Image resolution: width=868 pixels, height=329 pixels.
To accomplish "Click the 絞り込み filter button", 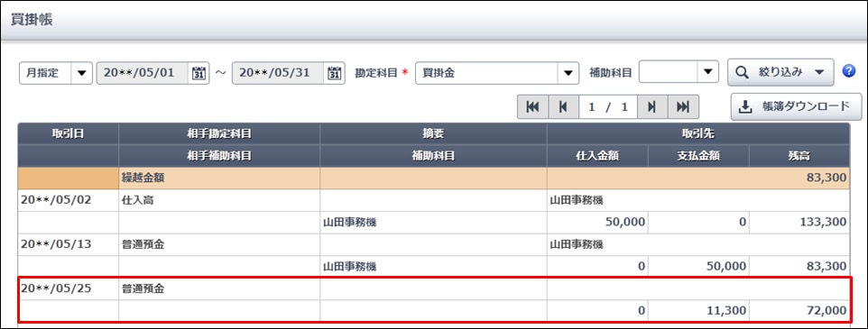I will click(780, 72).
